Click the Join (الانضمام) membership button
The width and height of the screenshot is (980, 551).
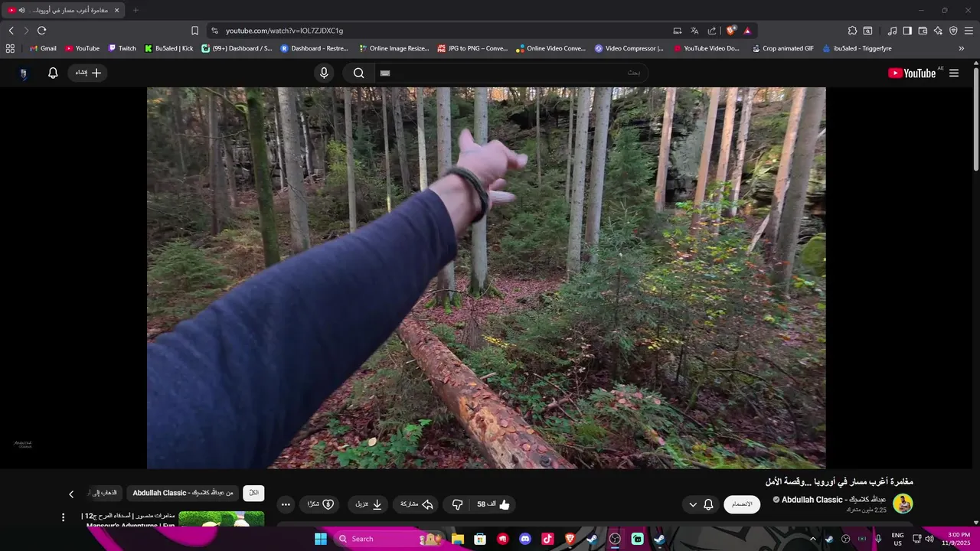[742, 504]
